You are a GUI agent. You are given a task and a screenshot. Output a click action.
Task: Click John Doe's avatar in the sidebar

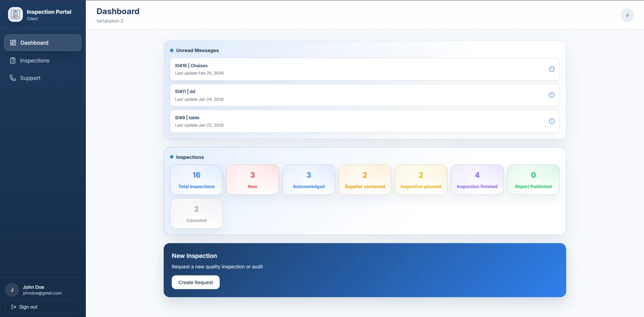coord(12,290)
